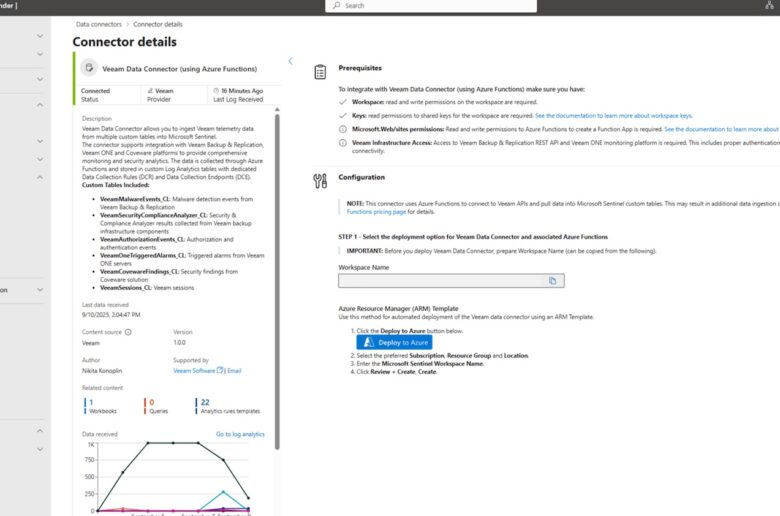780x516 pixels.
Task: Open the workspace keys documentation link
Action: [x=627, y=115]
